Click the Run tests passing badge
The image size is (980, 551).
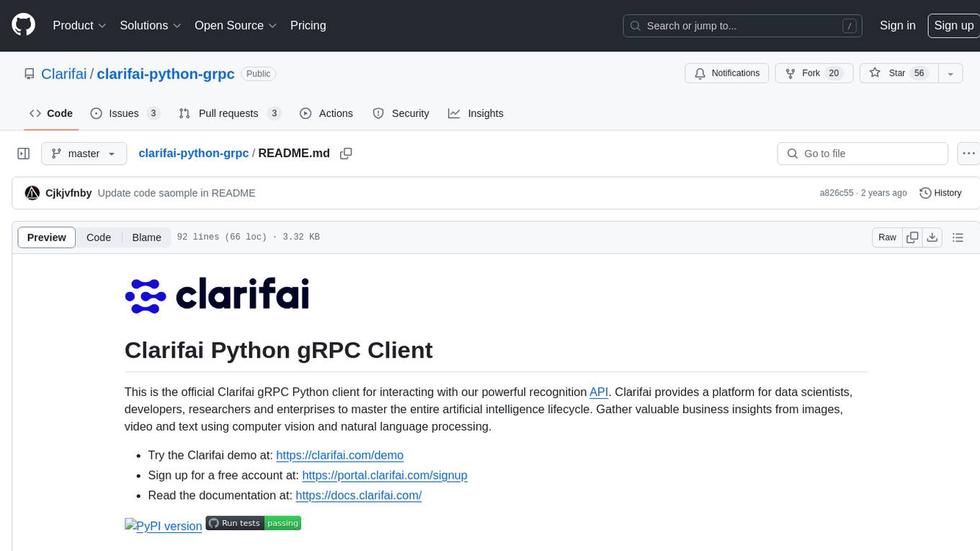coord(253,523)
